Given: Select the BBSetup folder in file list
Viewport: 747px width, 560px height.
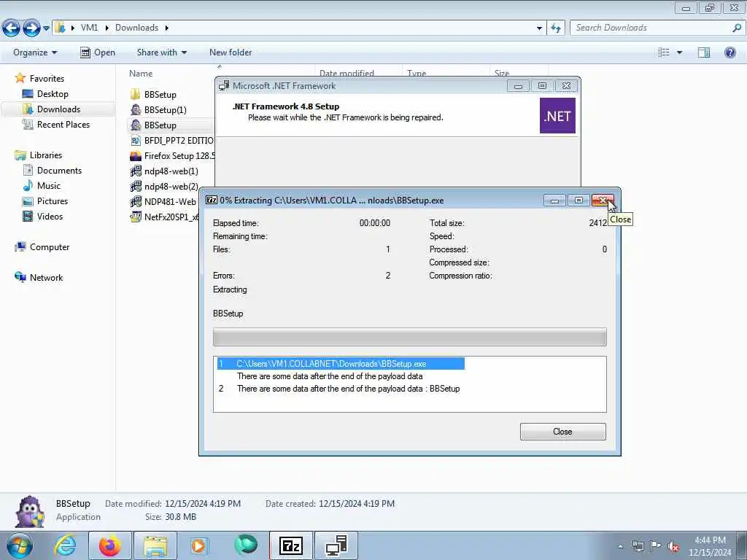Looking at the screenshot, I should click(x=153, y=94).
